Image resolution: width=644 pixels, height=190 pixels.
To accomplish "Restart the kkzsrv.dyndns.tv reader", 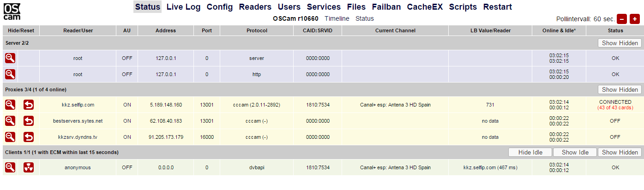I will [29, 137].
